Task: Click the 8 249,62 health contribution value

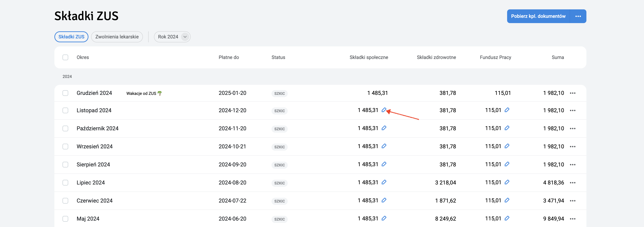Action: tap(445, 219)
